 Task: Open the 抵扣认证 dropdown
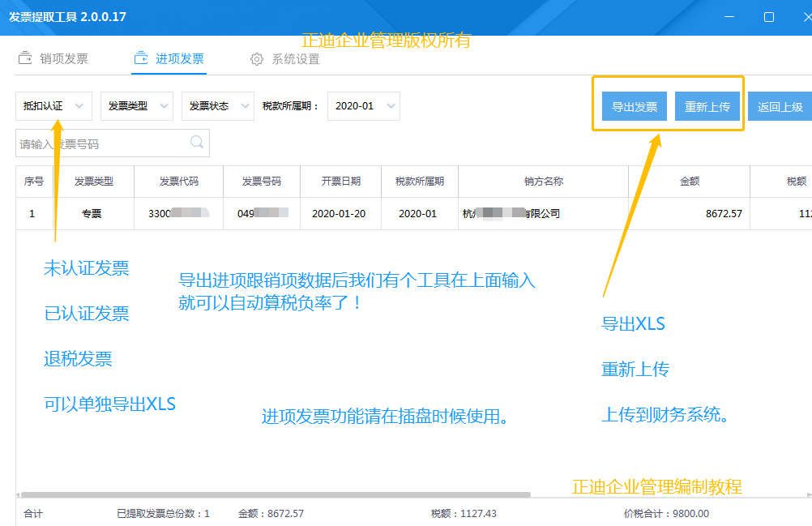pyautogui.click(x=53, y=106)
